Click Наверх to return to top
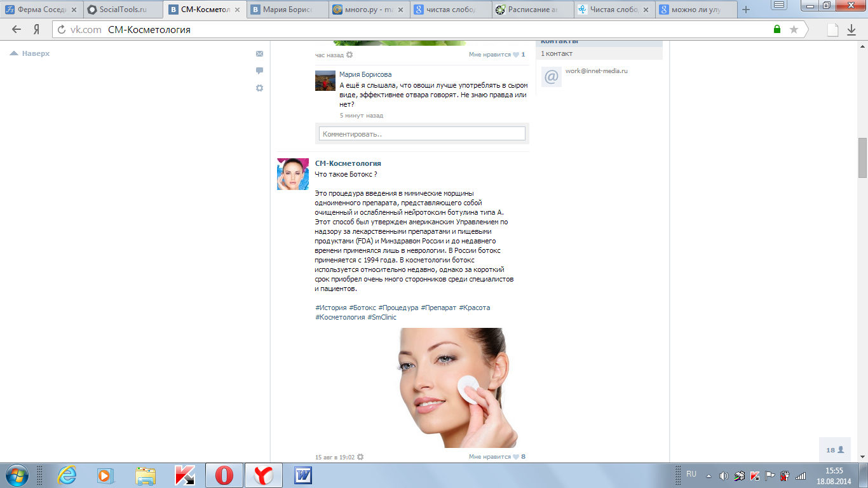This screenshot has width=868, height=488. tap(29, 54)
